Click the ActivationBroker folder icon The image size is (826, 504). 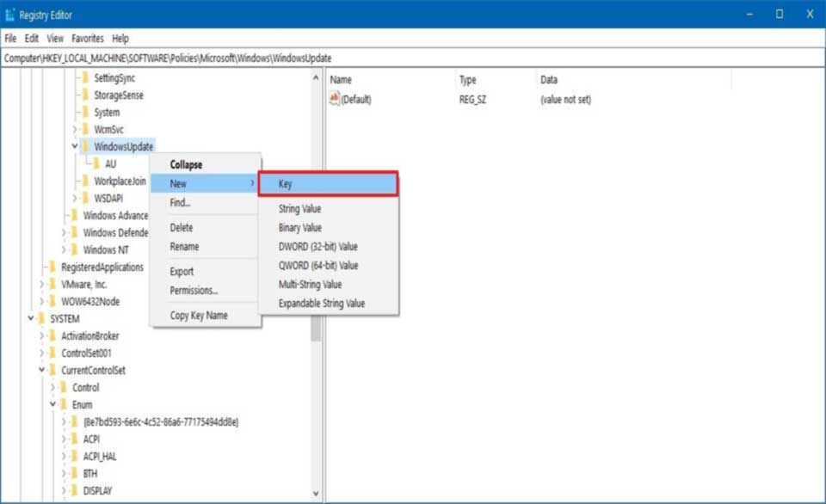click(x=52, y=336)
